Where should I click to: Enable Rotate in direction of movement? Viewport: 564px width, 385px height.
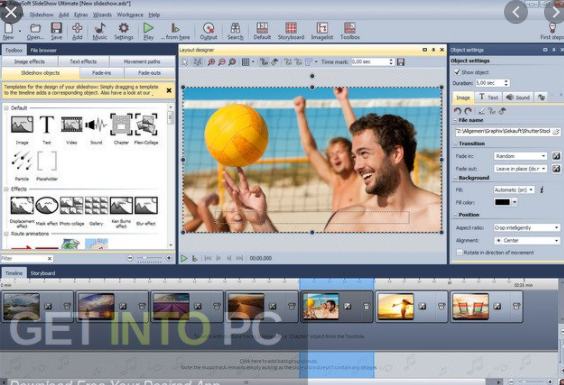pos(459,253)
